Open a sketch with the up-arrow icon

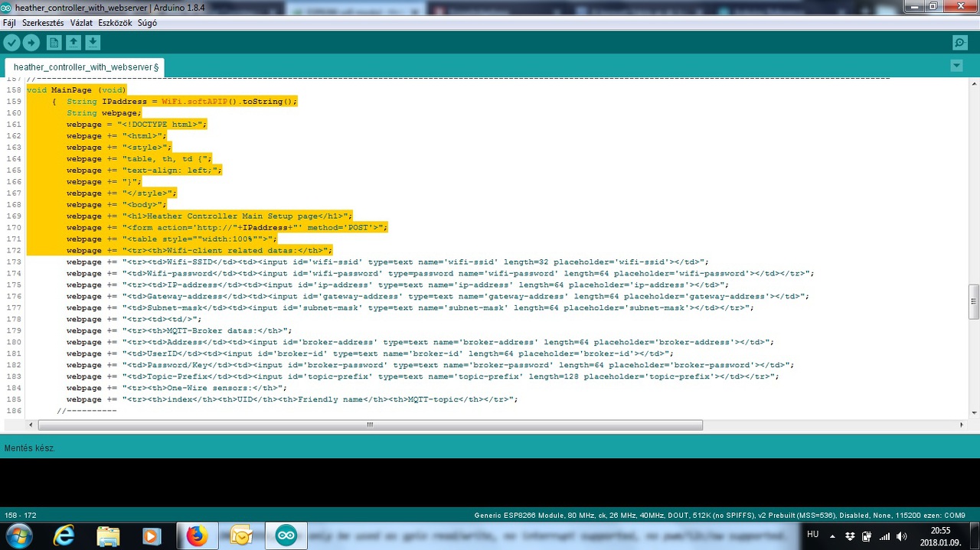pyautogui.click(x=73, y=43)
